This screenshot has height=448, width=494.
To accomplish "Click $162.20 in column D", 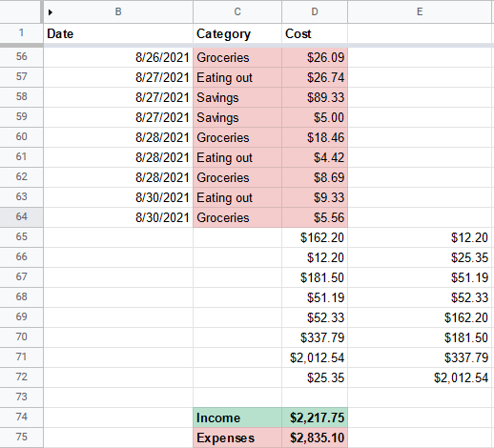I will click(315, 237).
